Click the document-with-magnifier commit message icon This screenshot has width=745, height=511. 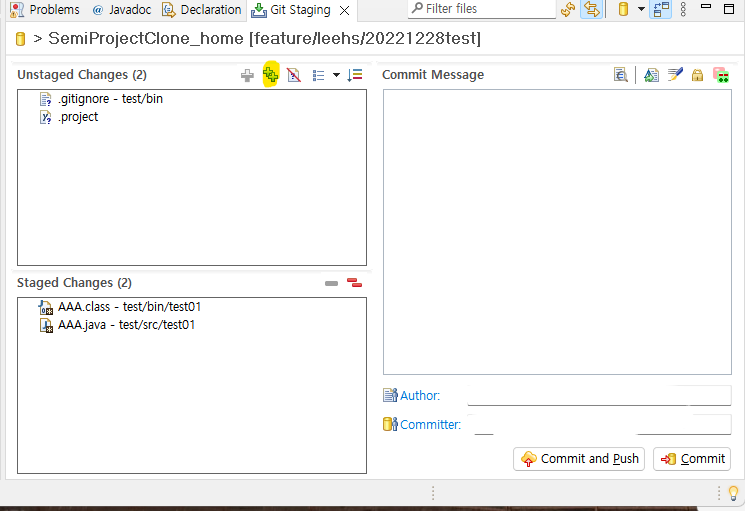(x=621, y=75)
